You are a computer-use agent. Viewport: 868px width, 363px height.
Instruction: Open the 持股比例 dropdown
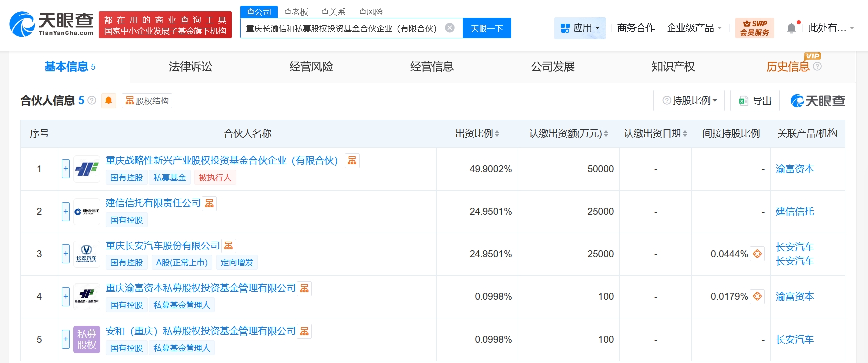[x=689, y=101]
